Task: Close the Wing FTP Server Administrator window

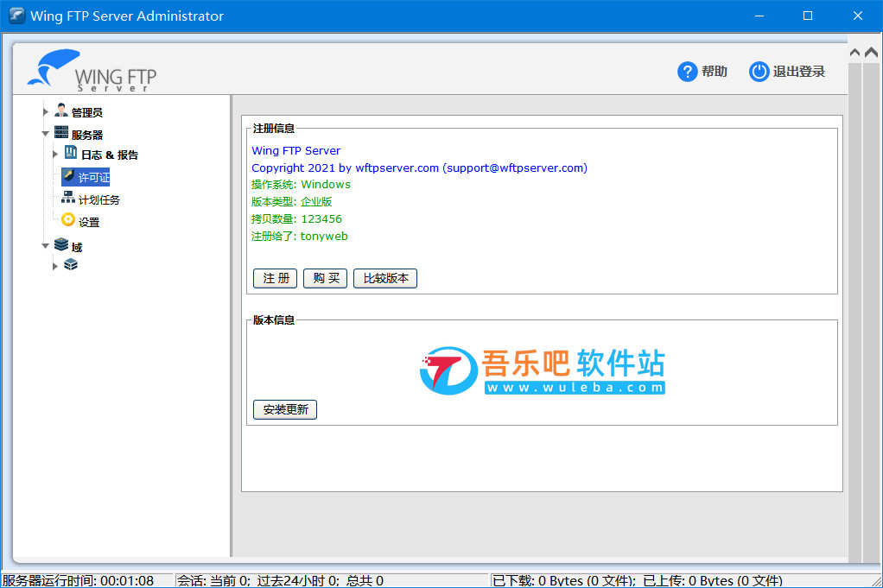Action: (858, 16)
